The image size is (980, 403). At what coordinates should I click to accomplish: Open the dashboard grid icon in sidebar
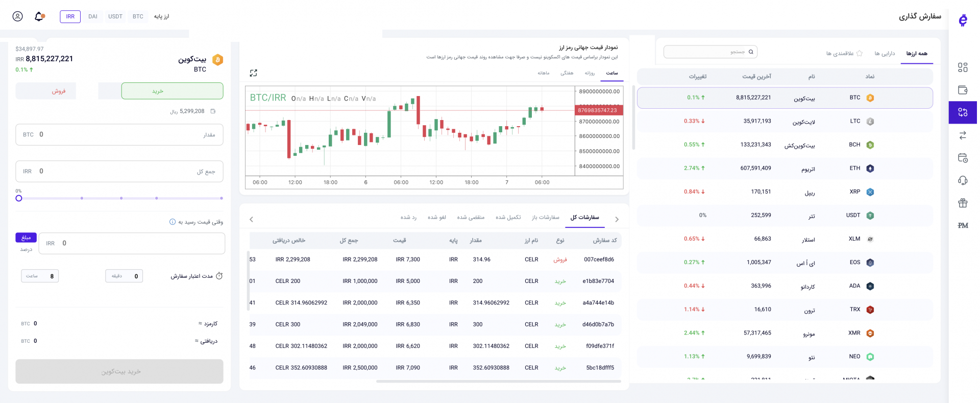tap(963, 67)
